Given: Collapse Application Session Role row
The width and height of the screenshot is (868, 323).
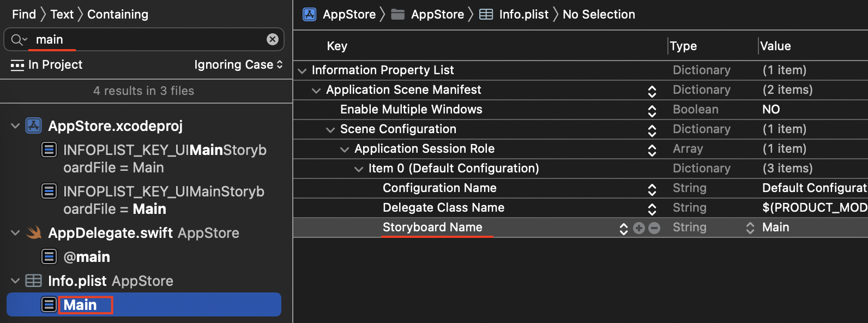Looking at the screenshot, I should pos(345,149).
